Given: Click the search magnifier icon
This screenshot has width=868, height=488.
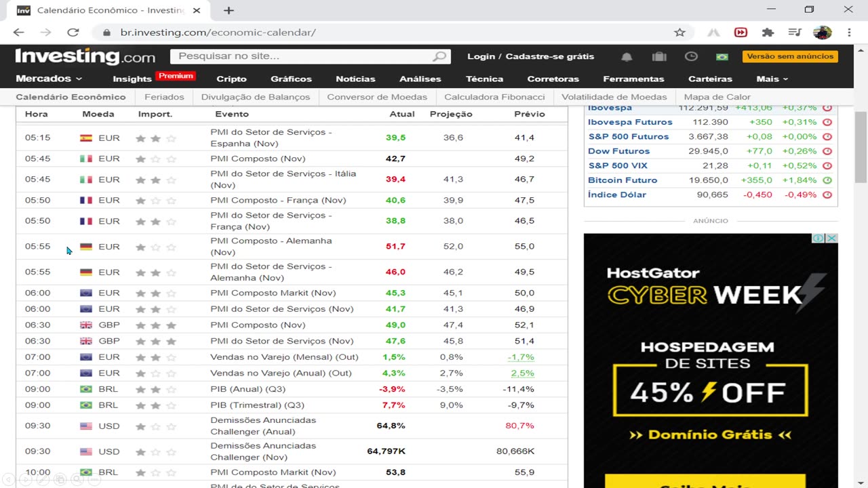Looking at the screenshot, I should 440,56.
